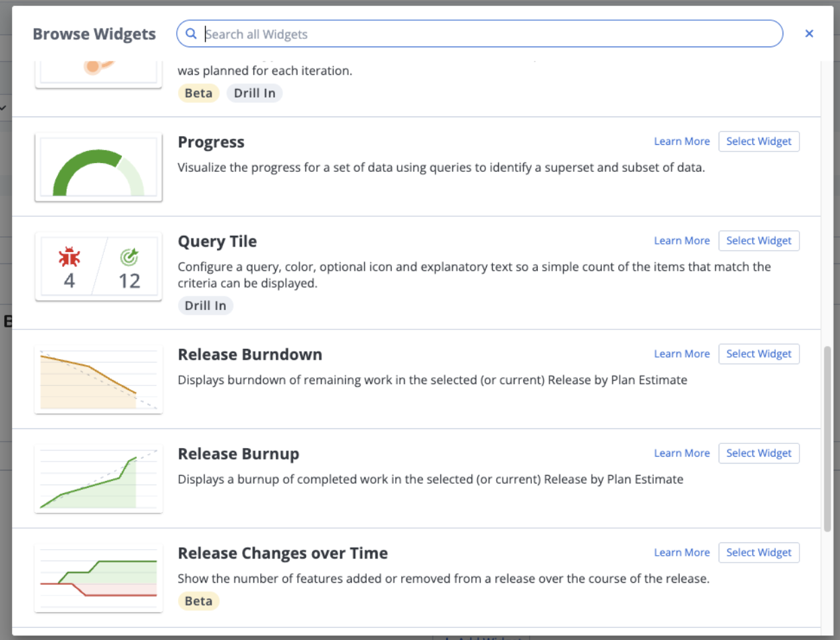The image size is (840, 640).
Task: Open Learn More for Release Burndown
Action: [682, 354]
